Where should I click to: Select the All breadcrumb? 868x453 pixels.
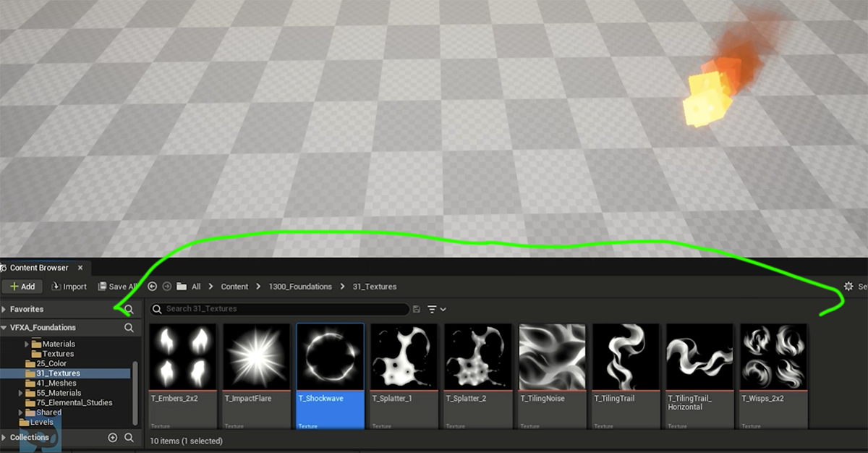[196, 287]
